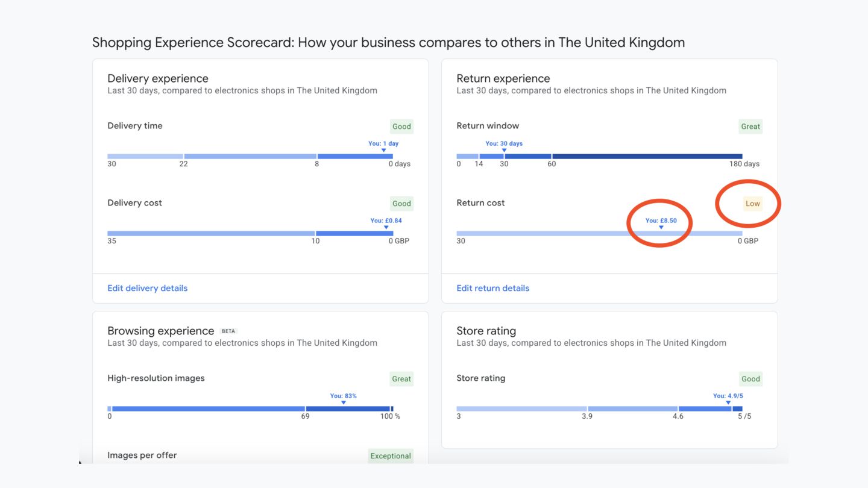Click the Delivery experience card heading
The image size is (868, 488).
158,78
